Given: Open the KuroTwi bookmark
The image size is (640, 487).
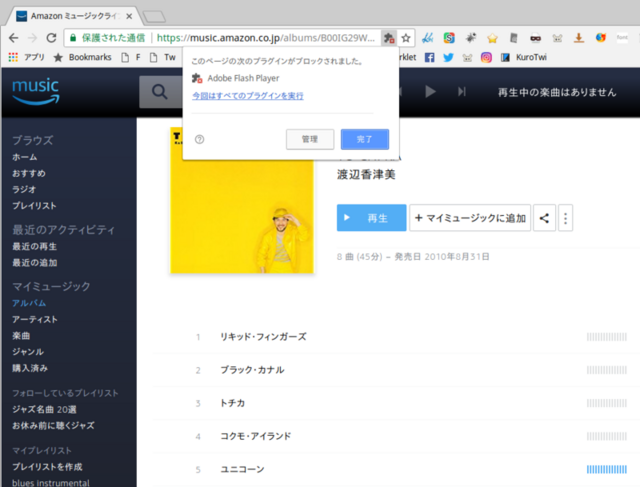Looking at the screenshot, I should [x=524, y=57].
